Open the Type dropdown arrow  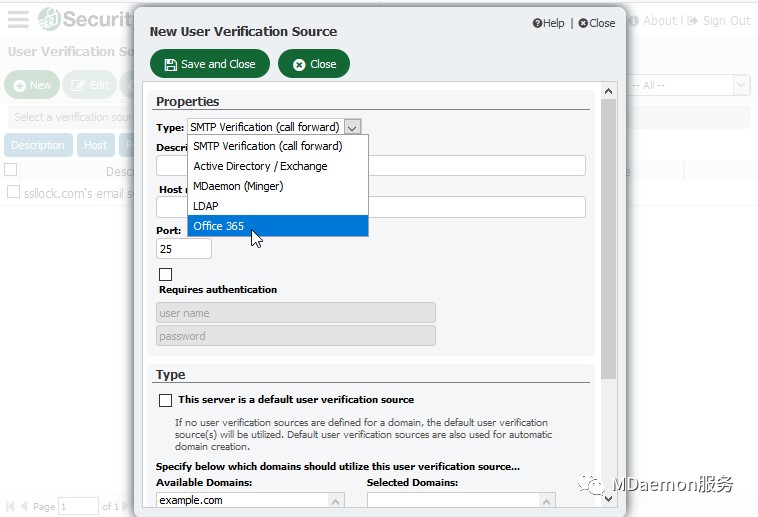[352, 127]
